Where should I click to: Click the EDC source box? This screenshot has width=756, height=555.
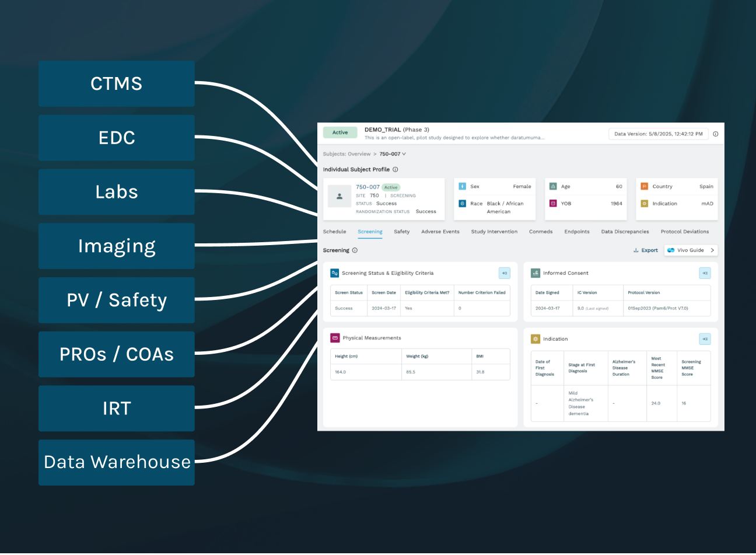(x=117, y=138)
